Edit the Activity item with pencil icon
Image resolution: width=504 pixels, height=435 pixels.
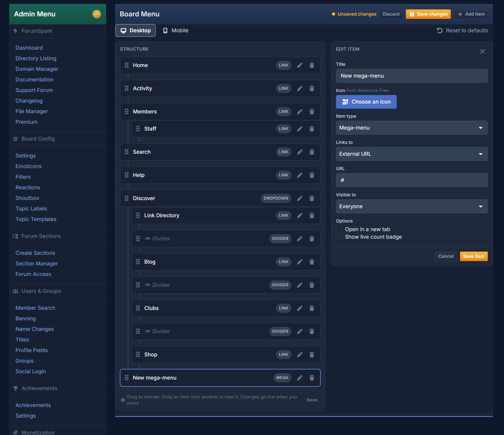[x=299, y=88]
